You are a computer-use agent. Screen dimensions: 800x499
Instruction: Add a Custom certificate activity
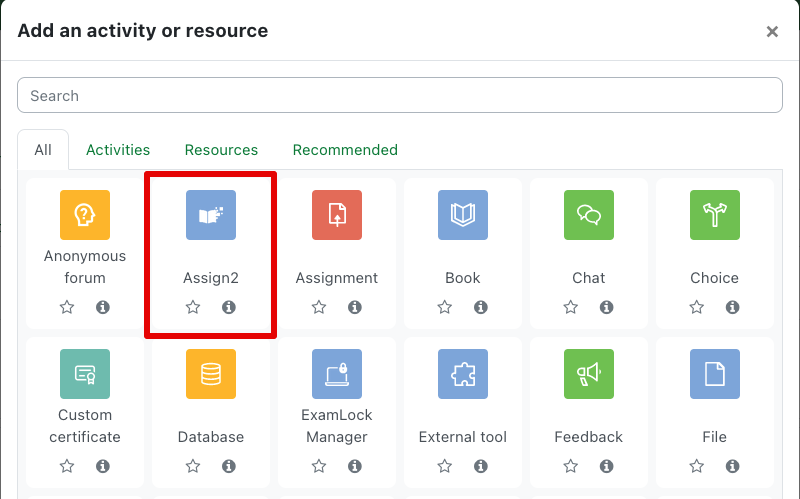(85, 374)
